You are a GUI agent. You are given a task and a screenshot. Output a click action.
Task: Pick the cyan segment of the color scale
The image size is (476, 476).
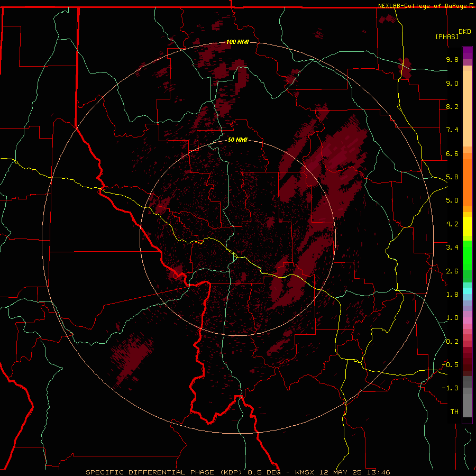click(x=467, y=291)
